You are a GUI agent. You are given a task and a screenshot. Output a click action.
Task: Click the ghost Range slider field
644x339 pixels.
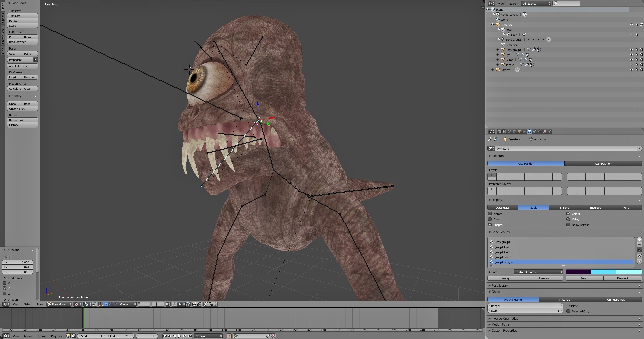(525, 306)
